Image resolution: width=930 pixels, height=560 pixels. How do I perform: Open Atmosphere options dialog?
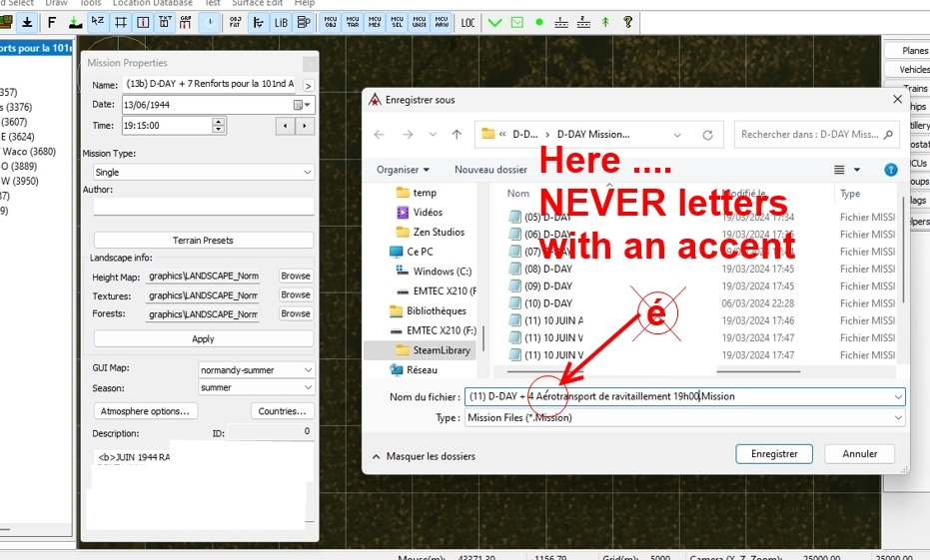(x=145, y=410)
